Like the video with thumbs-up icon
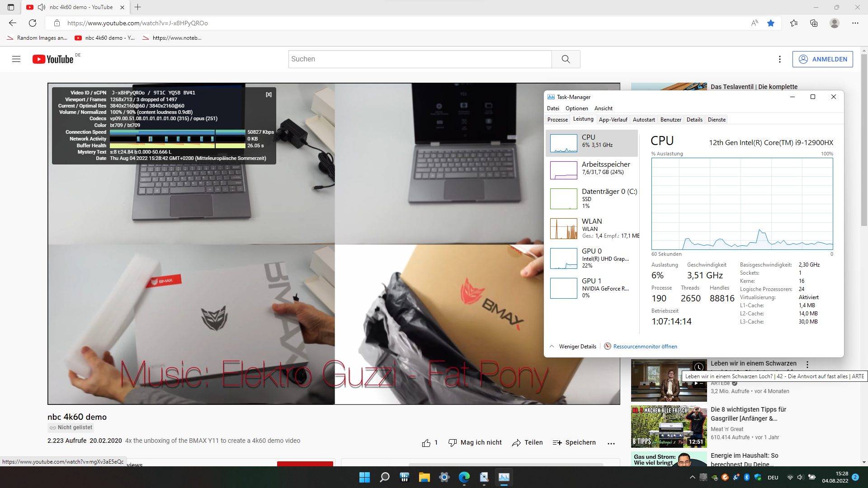Viewport: 868px width, 488px height. click(x=426, y=443)
